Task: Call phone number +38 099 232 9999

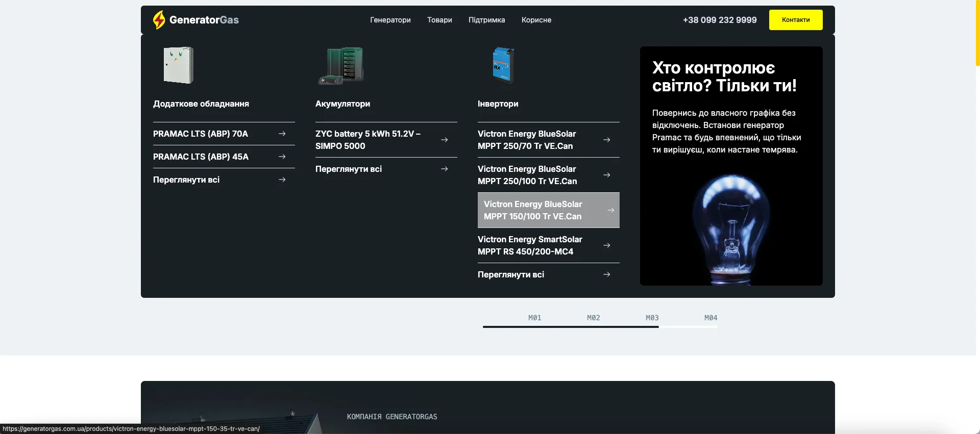Action: (720, 20)
